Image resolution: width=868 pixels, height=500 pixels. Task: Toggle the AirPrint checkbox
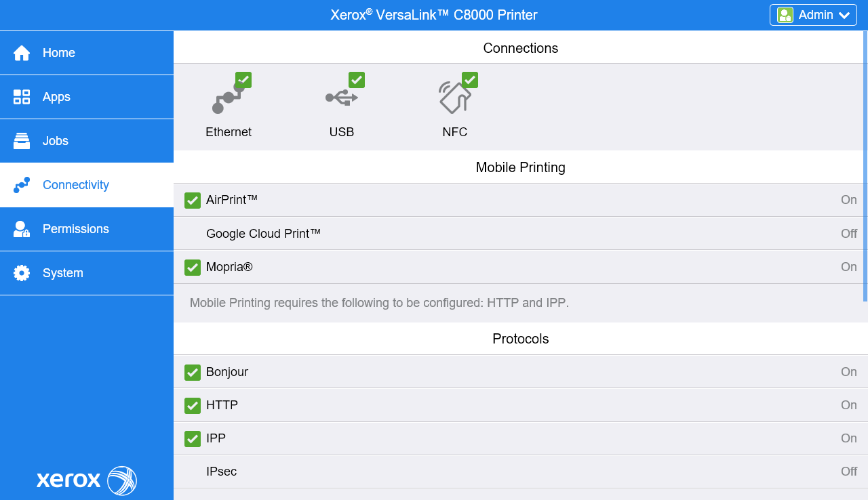pos(193,201)
